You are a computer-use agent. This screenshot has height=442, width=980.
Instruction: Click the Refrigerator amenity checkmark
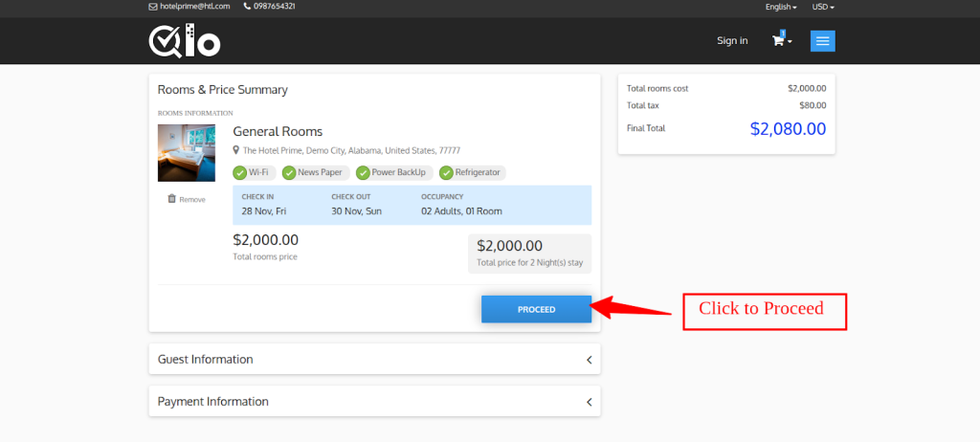(446, 173)
